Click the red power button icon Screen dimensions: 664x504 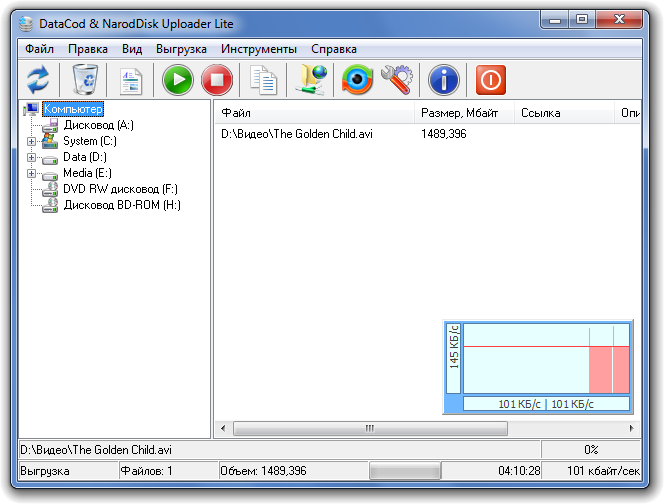(491, 79)
